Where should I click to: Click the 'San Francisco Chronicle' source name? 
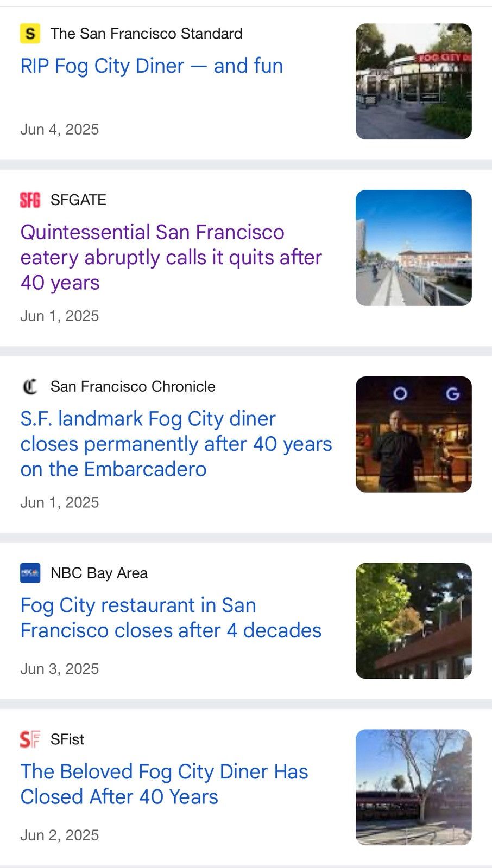point(133,386)
